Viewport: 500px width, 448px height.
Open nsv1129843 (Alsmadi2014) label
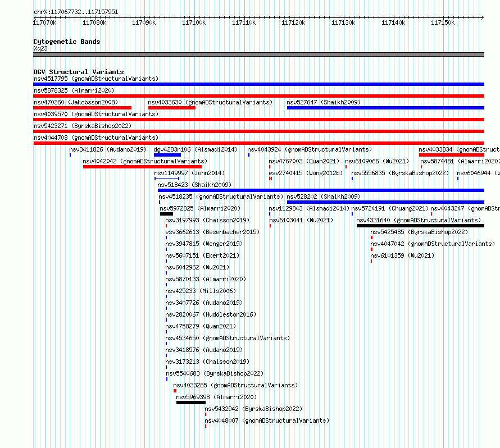tap(309, 208)
